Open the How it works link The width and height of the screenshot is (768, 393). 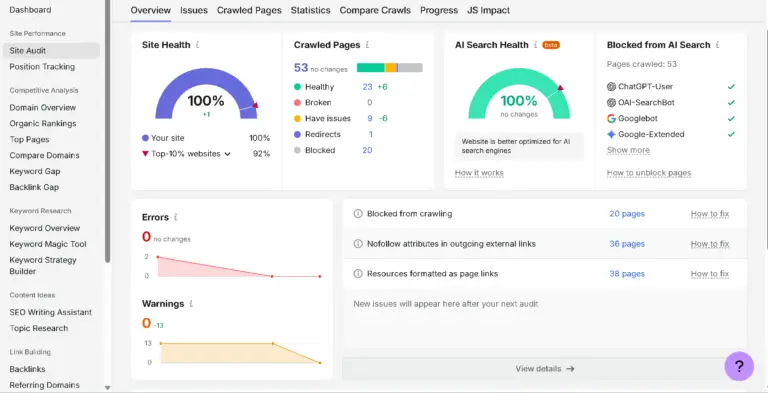coord(479,173)
